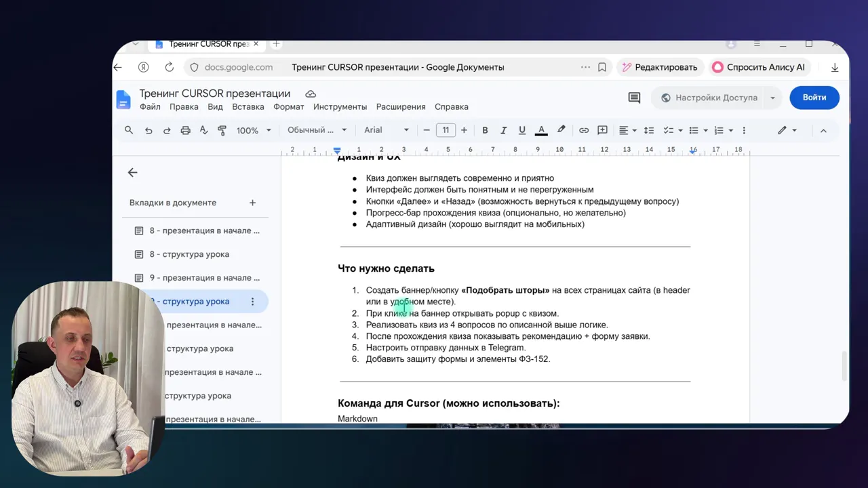Reload the page in the browser
Image resolution: width=868 pixels, height=488 pixels.
tap(170, 67)
